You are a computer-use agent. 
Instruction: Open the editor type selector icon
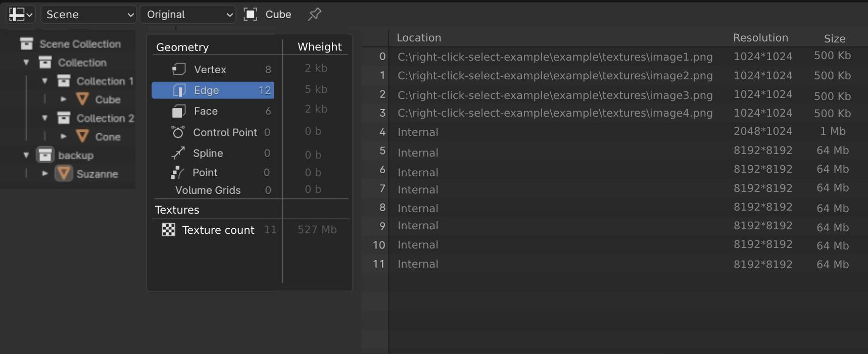[x=20, y=14]
